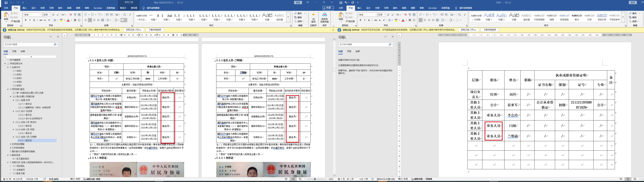This screenshot has width=644, height=182.
Task: Expand the '7.1 项目团队' heading in navigation tree
Action: (x=10, y=166)
